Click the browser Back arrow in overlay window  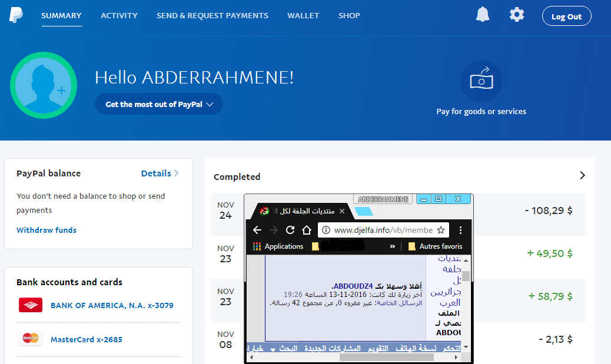coord(257,230)
